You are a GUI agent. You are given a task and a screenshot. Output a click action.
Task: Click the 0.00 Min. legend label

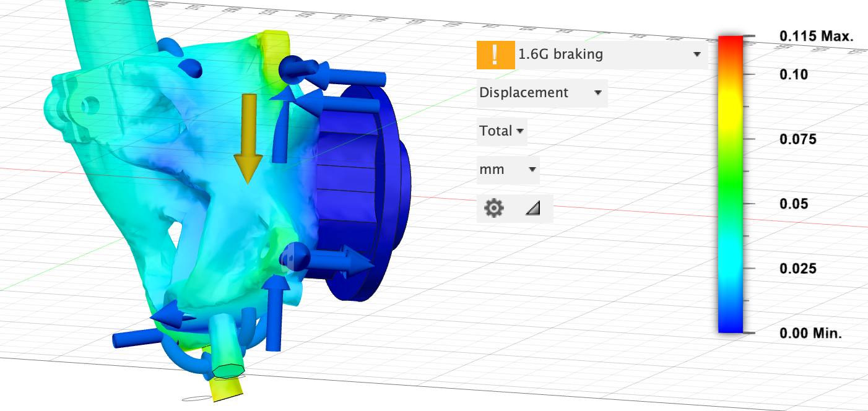point(810,334)
